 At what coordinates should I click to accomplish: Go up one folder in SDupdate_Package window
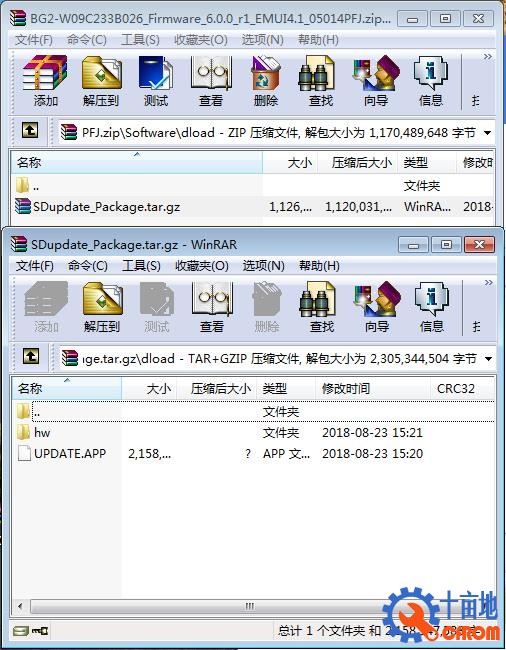(x=31, y=356)
